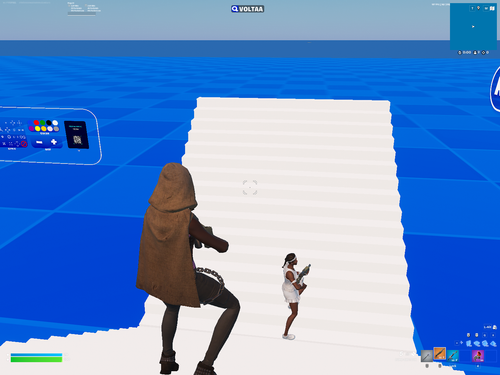Click the minimap panel
500x375 pixels.
(473, 27)
